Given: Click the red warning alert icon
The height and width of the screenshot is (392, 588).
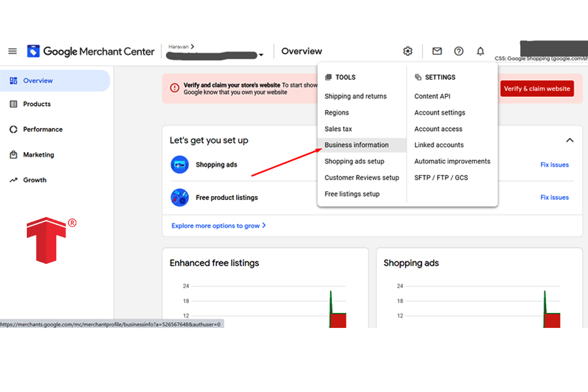Looking at the screenshot, I should point(174,88).
